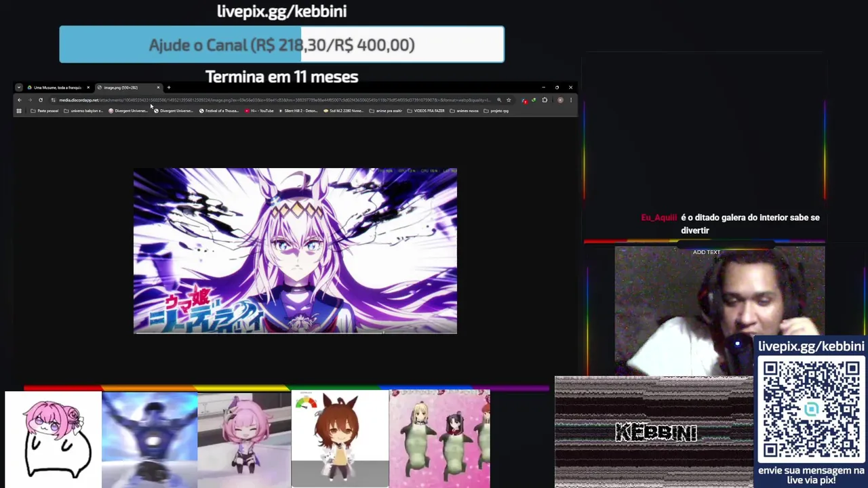Click the zoom magnifier icon in address bar
Image resolution: width=868 pixels, height=488 pixels.
pyautogui.click(x=499, y=100)
